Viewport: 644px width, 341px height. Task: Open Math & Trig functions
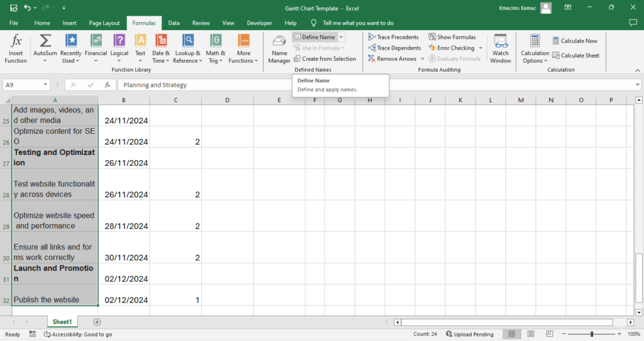click(x=216, y=49)
